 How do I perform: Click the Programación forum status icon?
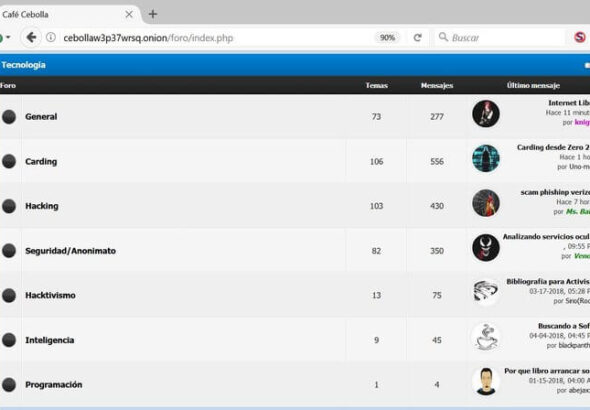9,384
